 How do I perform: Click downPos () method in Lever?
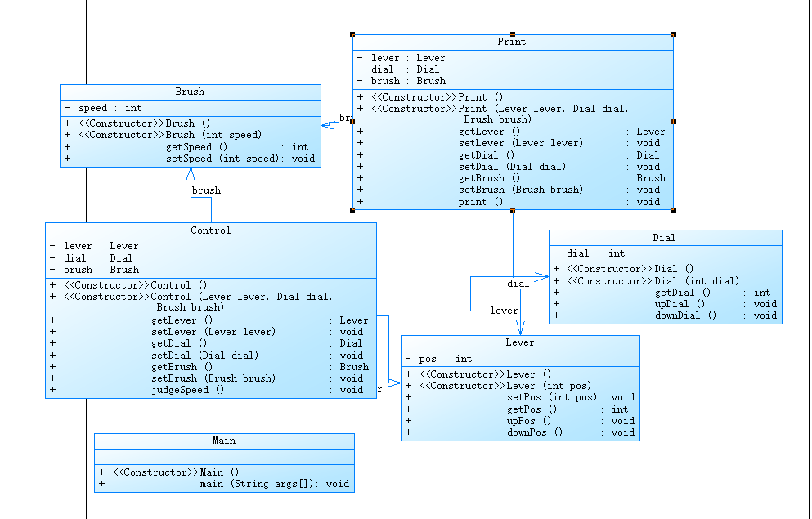point(535,432)
